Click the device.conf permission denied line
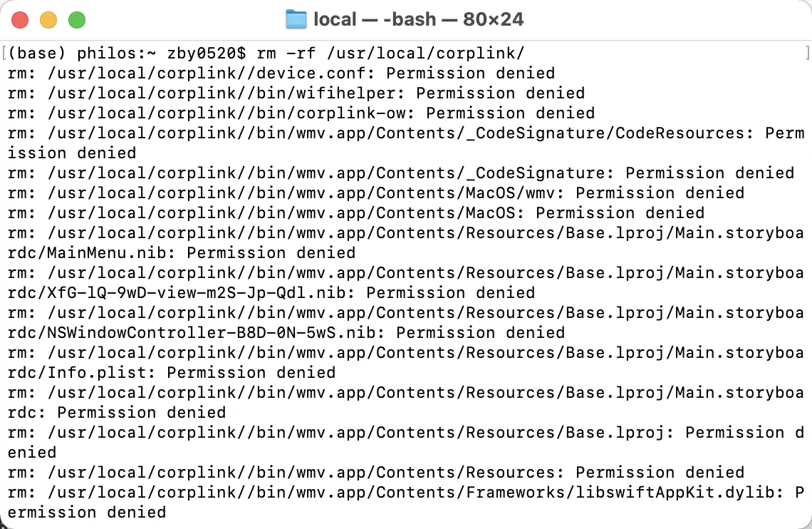Viewport: 812px width, 529px height. coord(281,73)
